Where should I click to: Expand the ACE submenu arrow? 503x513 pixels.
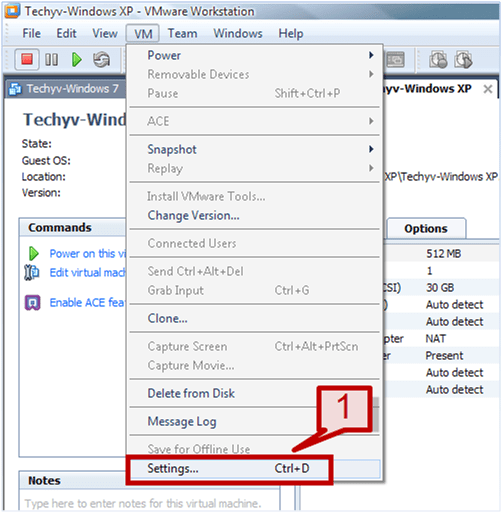[371, 121]
